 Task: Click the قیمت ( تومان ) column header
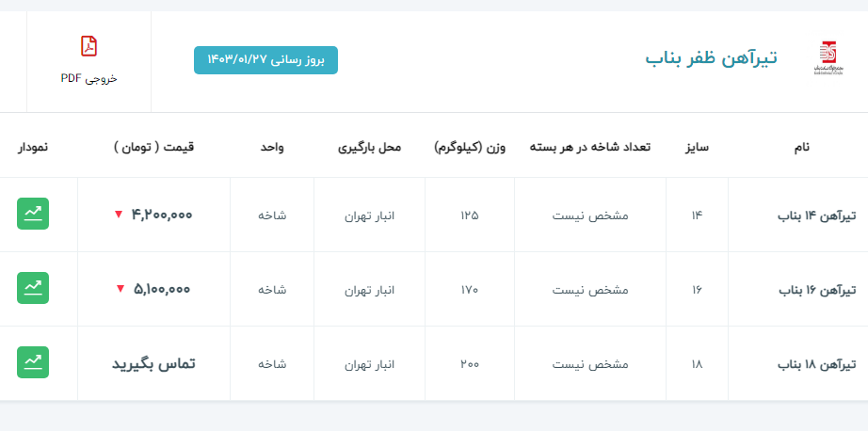click(153, 147)
